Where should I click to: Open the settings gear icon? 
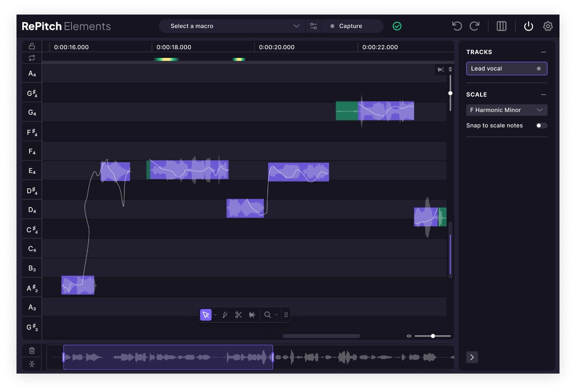548,26
